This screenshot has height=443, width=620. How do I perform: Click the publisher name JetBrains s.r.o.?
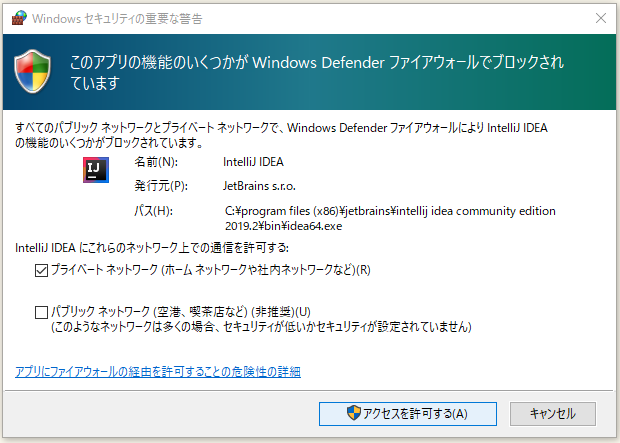coord(259,186)
